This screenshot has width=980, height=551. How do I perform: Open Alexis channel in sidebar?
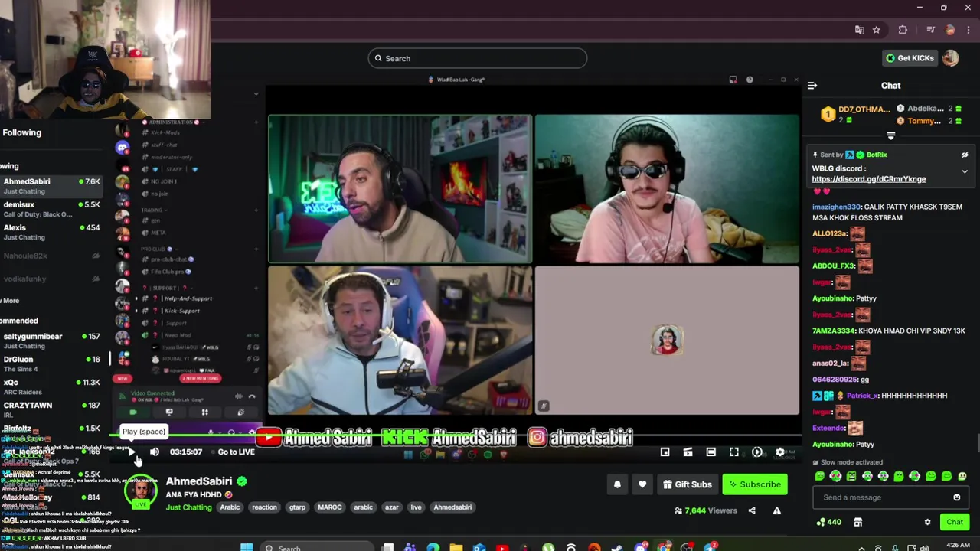coord(52,232)
